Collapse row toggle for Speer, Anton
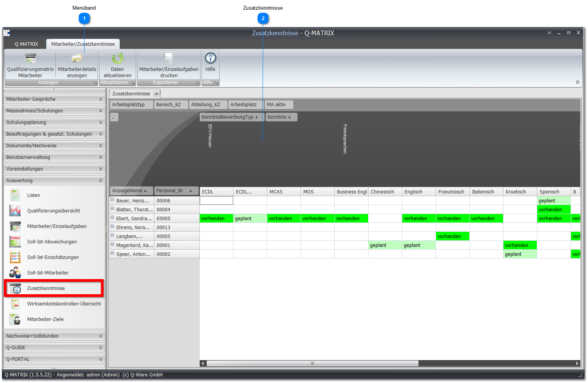The image size is (588, 383). pos(112,254)
